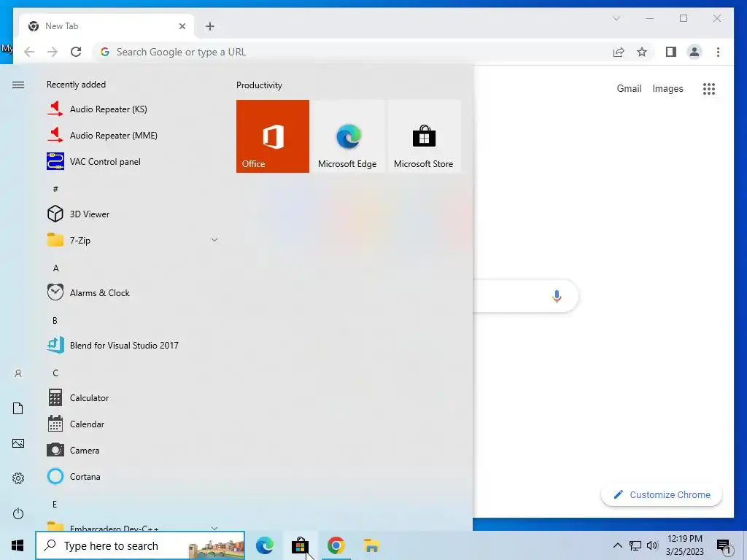Launch Audio Repeater (MME) app

pyautogui.click(x=133, y=135)
